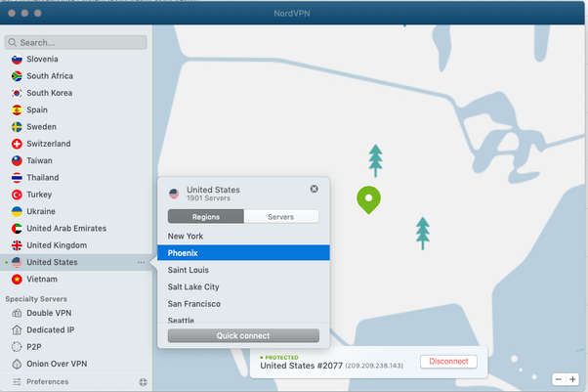Click the Spain flag icon

pos(17,110)
